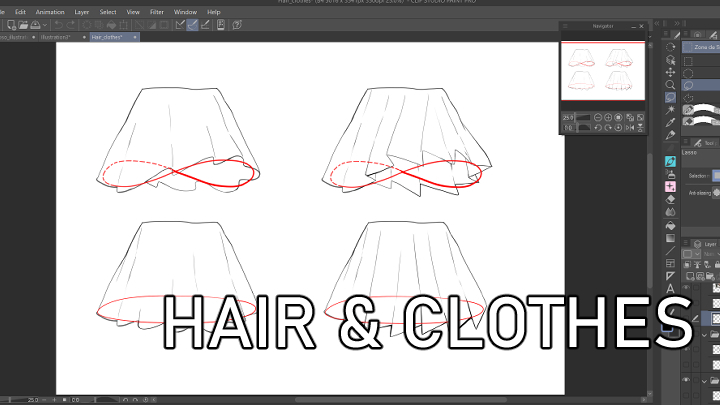Toggle visibility eye of the top layer
720x405 pixels.
click(686, 288)
